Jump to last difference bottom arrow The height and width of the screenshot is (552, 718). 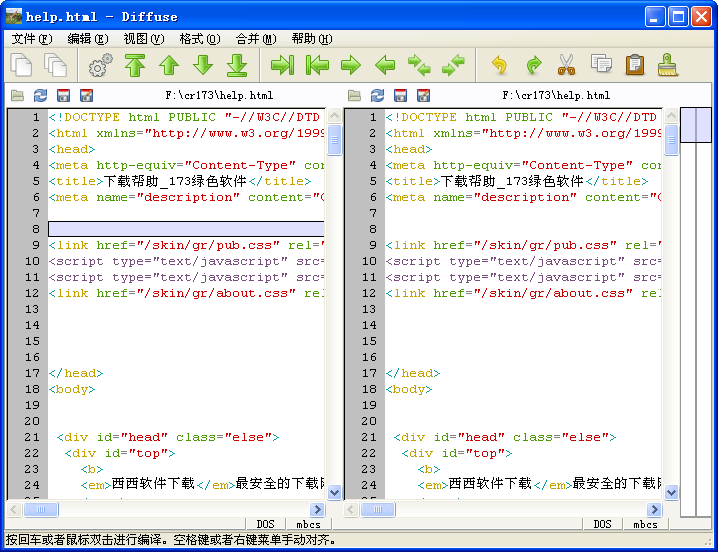[237, 66]
